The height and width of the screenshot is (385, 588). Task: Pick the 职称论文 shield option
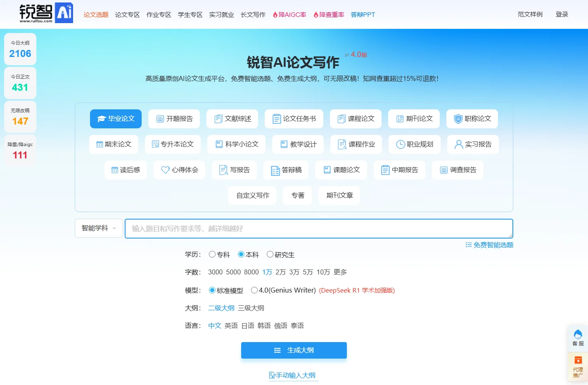(472, 119)
